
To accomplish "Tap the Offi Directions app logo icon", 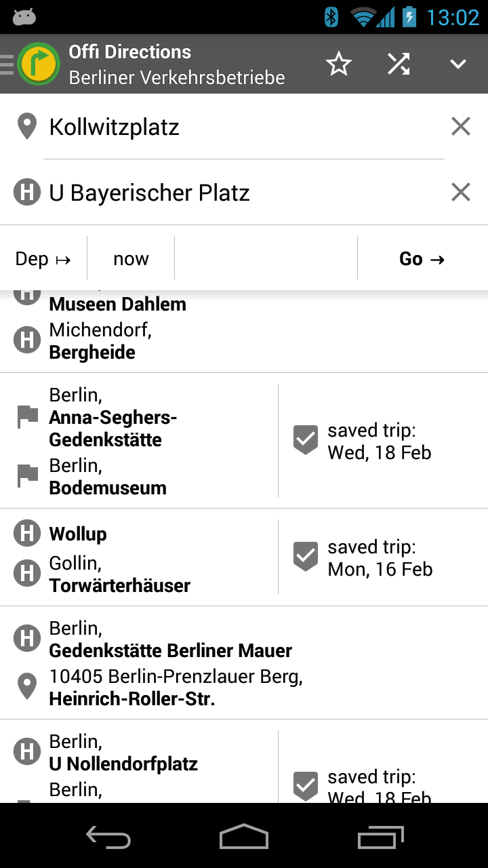I will (x=39, y=64).
